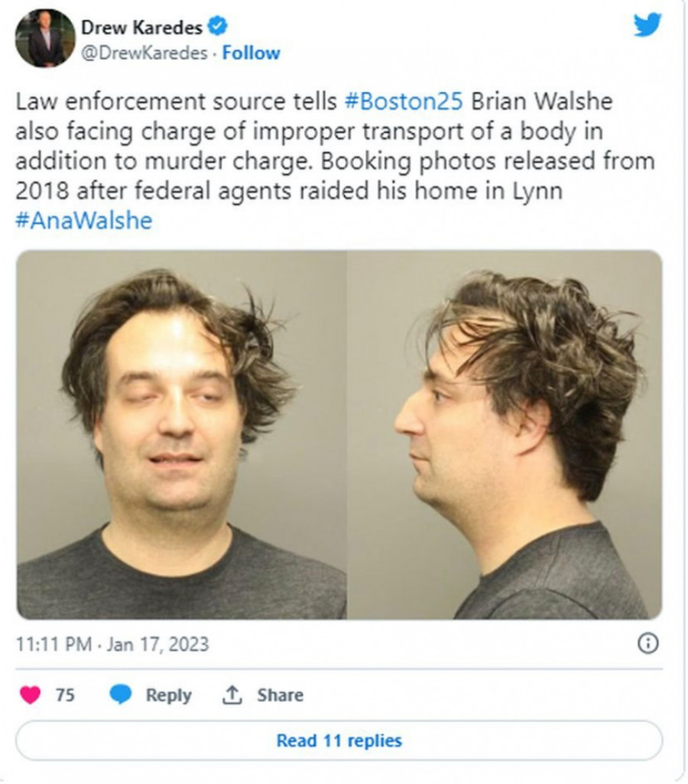Click the Drew Karedes display name
The height and width of the screenshot is (784, 688).
pyautogui.click(x=141, y=27)
